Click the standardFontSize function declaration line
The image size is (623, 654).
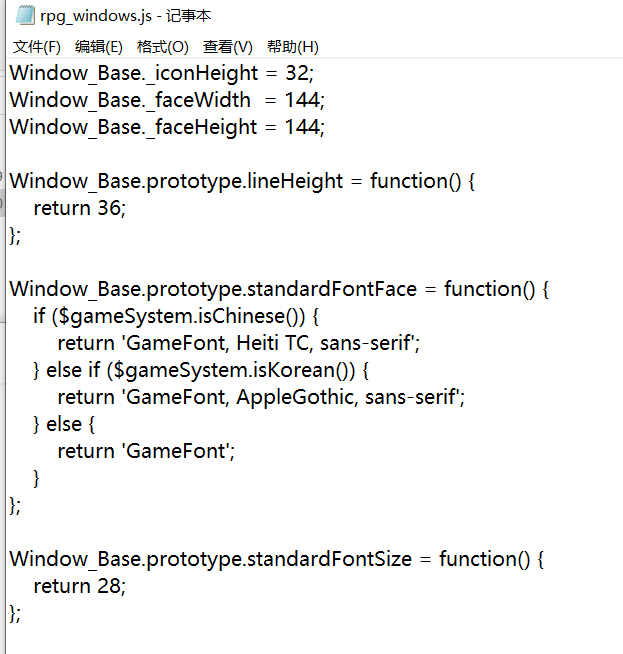pos(277,559)
